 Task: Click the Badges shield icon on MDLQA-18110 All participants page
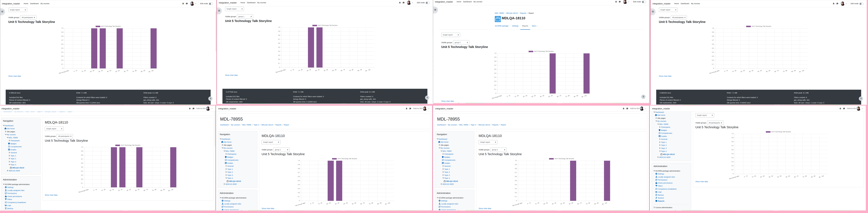[9, 144]
